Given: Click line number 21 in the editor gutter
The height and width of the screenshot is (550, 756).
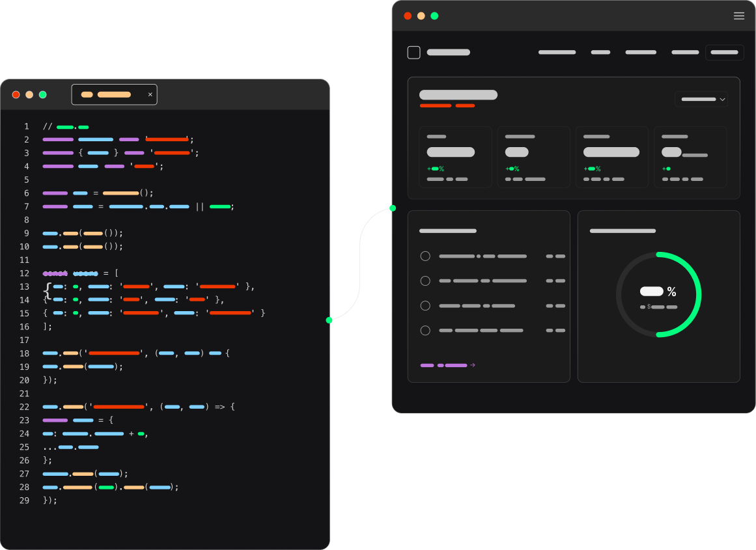Looking at the screenshot, I should click(x=24, y=393).
